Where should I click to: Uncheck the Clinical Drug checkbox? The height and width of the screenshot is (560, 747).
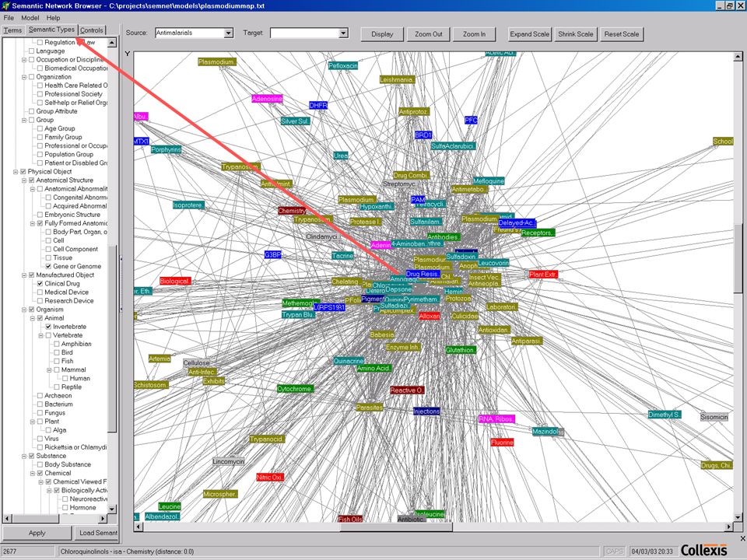pos(40,283)
